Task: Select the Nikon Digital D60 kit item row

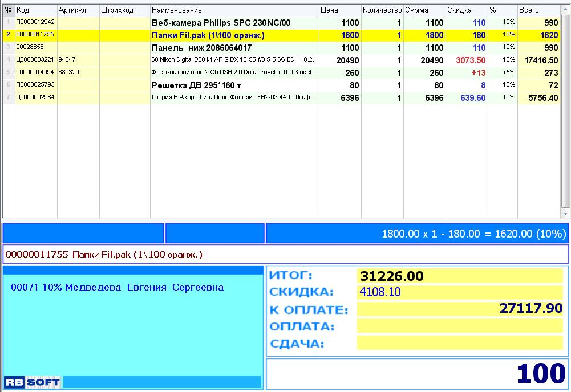Action: [234, 60]
